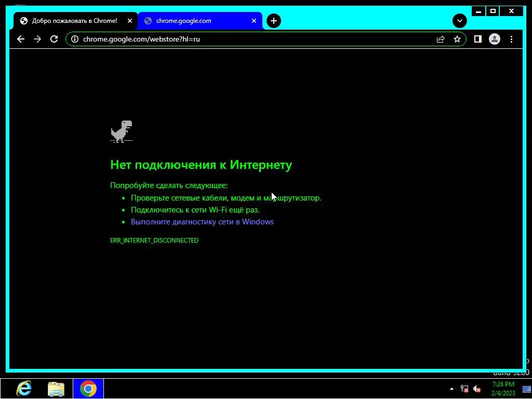
Task: Select the chrome.google.com tab
Action: [200, 21]
